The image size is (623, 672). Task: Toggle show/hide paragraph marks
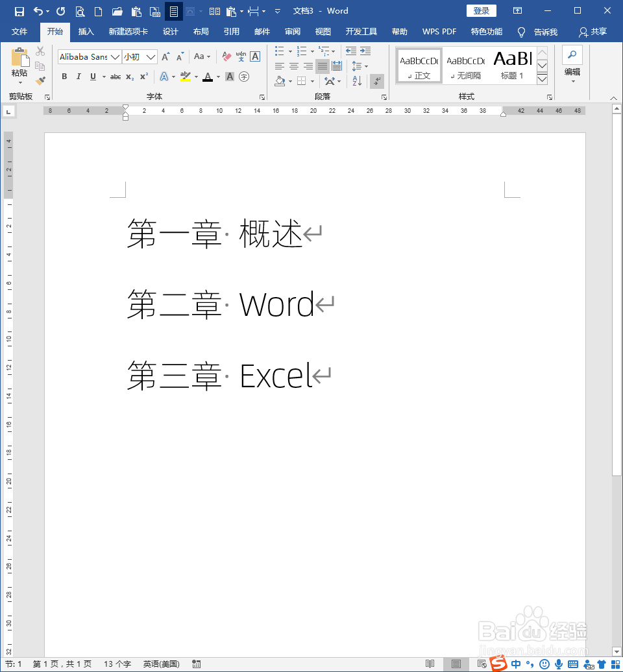tap(377, 80)
